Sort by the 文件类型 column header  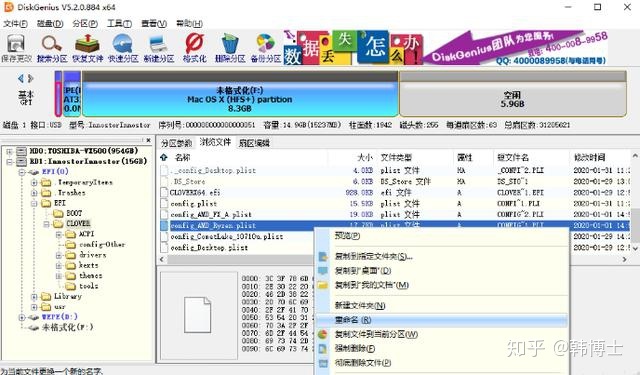(396, 157)
